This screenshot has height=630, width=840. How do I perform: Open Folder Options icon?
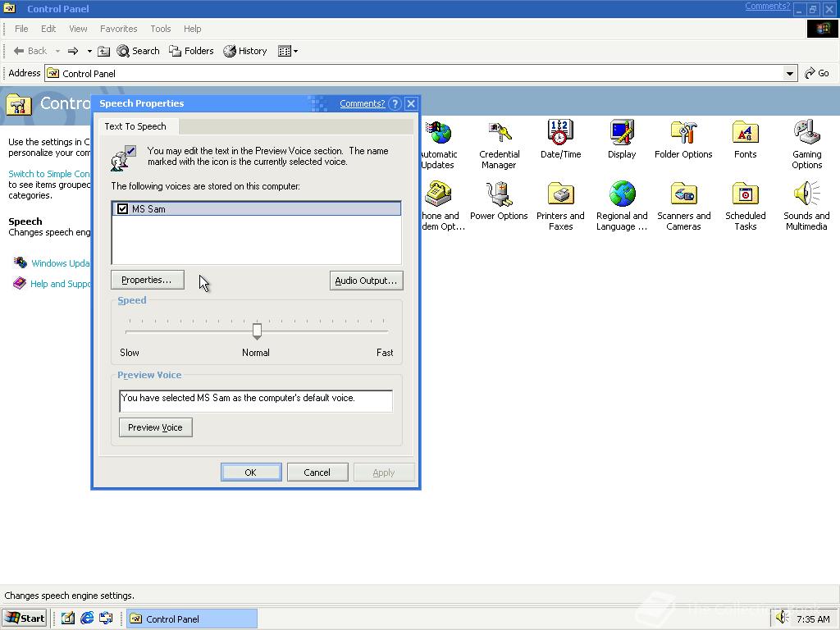[x=683, y=139]
